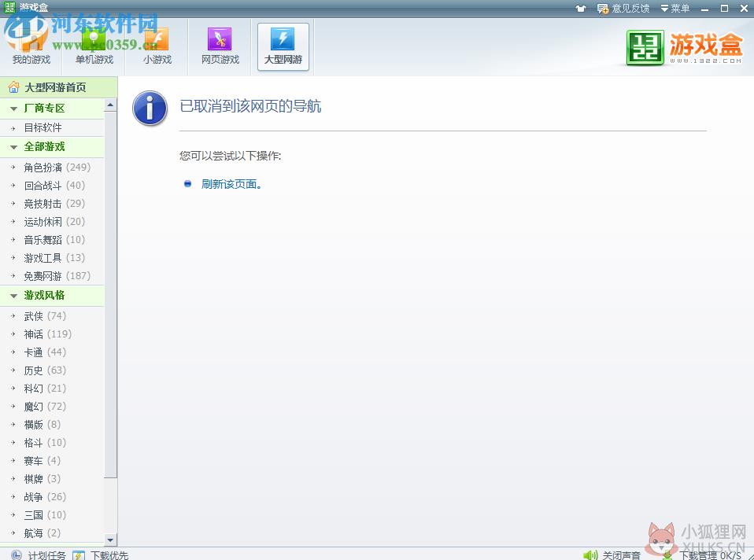Select 目标软件 vendor

coord(52,127)
